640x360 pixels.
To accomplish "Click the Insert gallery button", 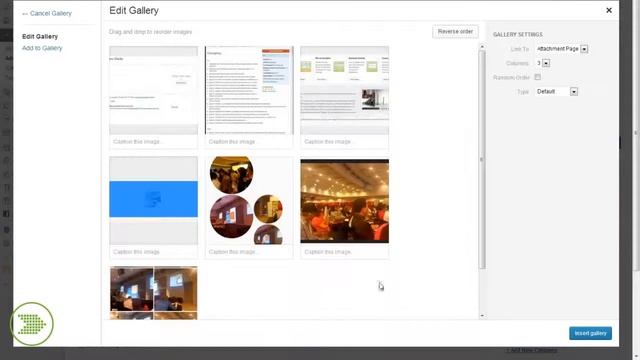I will coord(590,333).
